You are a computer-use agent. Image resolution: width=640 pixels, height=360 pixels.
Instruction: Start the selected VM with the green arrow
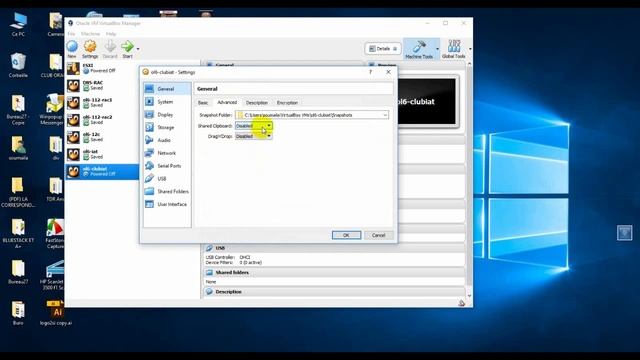127,49
